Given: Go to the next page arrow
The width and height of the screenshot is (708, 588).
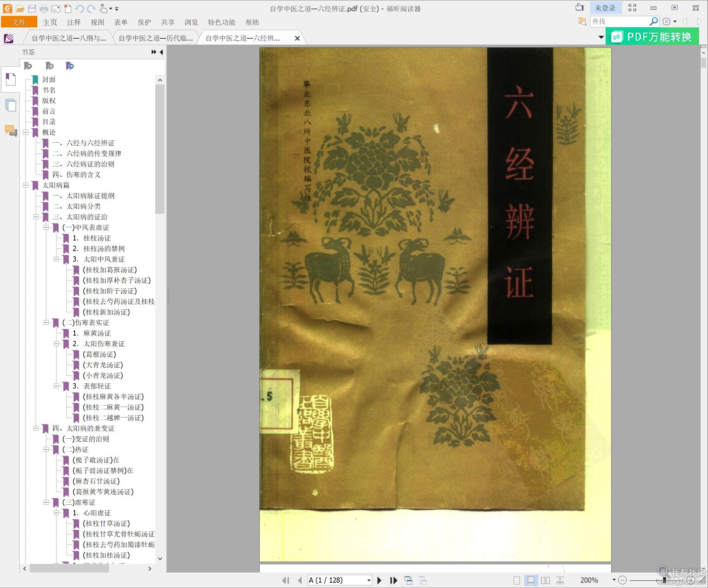Looking at the screenshot, I should (x=379, y=580).
